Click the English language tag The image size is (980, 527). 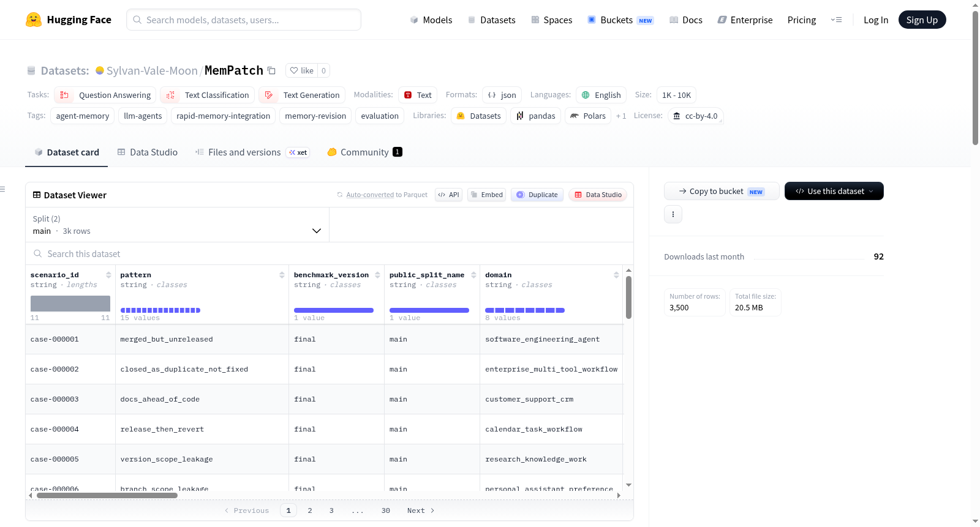point(601,95)
